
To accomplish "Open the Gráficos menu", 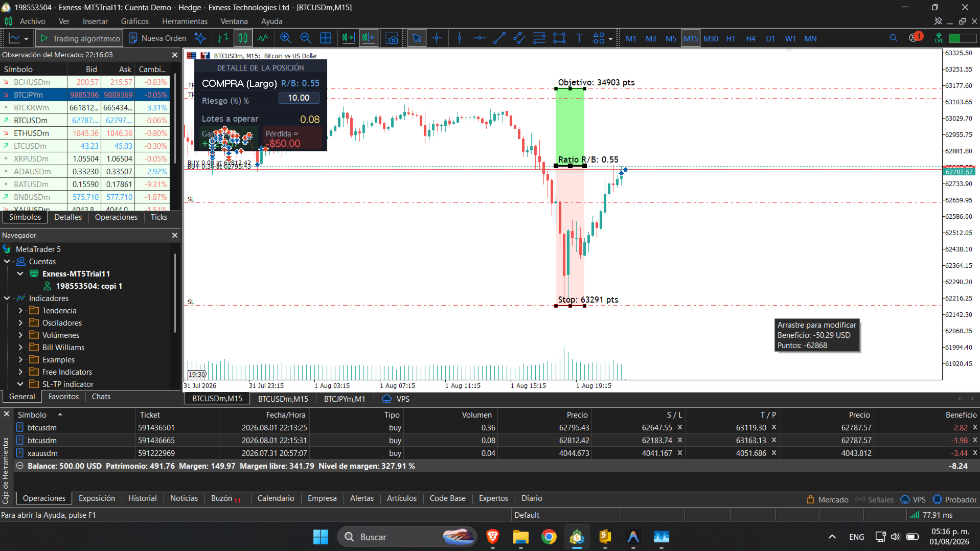I will (135, 21).
